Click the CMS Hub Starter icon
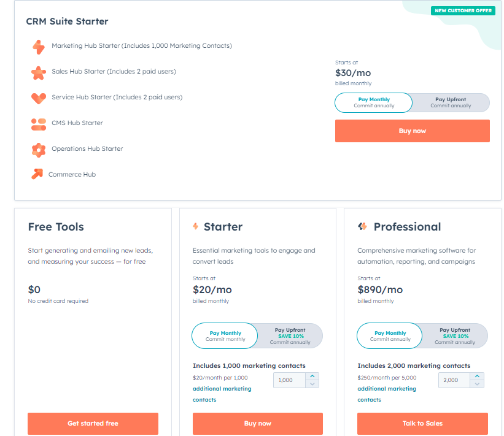 [39, 124]
